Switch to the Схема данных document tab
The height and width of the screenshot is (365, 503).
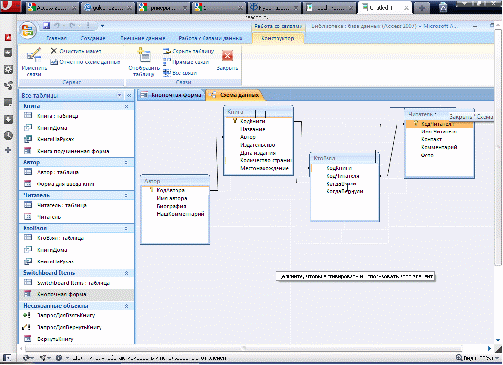click(x=236, y=95)
